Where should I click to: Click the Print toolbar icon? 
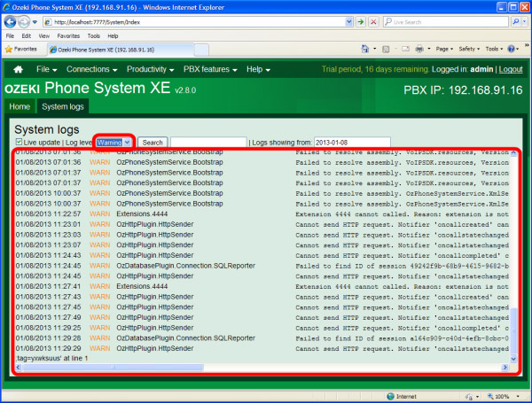click(419, 49)
